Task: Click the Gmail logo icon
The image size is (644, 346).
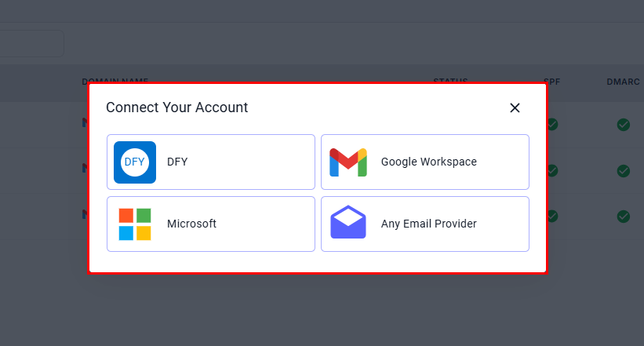Action: click(x=348, y=162)
